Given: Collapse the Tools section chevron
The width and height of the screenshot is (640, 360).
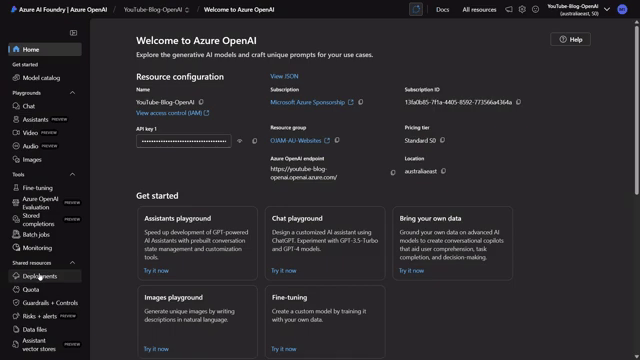Looking at the screenshot, I should (72, 174).
